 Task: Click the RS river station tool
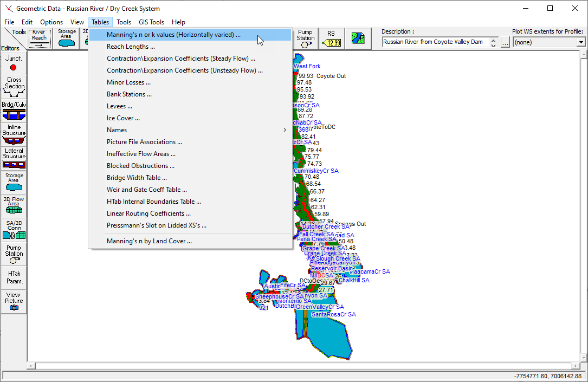click(331, 38)
